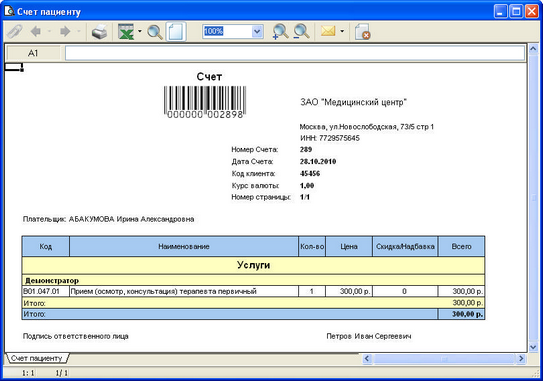Close the document with red-x page icon
Viewport: 543px width, 381px height.
(x=362, y=32)
